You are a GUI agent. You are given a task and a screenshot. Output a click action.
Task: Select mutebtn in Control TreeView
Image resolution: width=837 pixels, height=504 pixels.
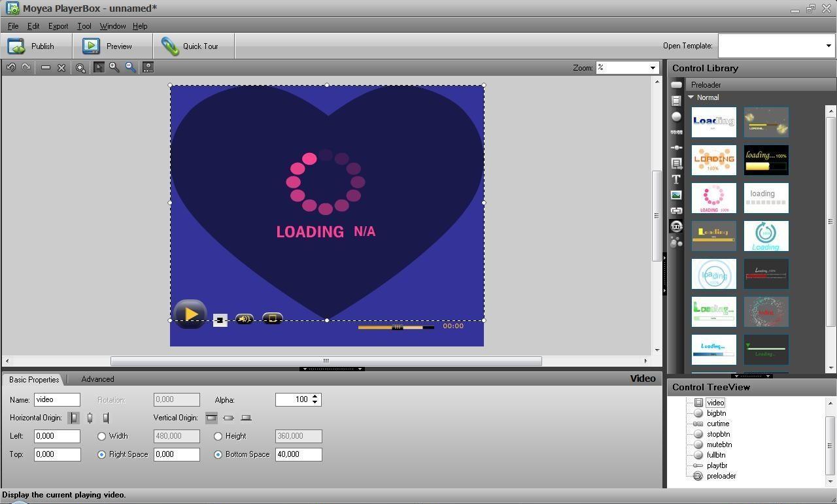coord(719,445)
